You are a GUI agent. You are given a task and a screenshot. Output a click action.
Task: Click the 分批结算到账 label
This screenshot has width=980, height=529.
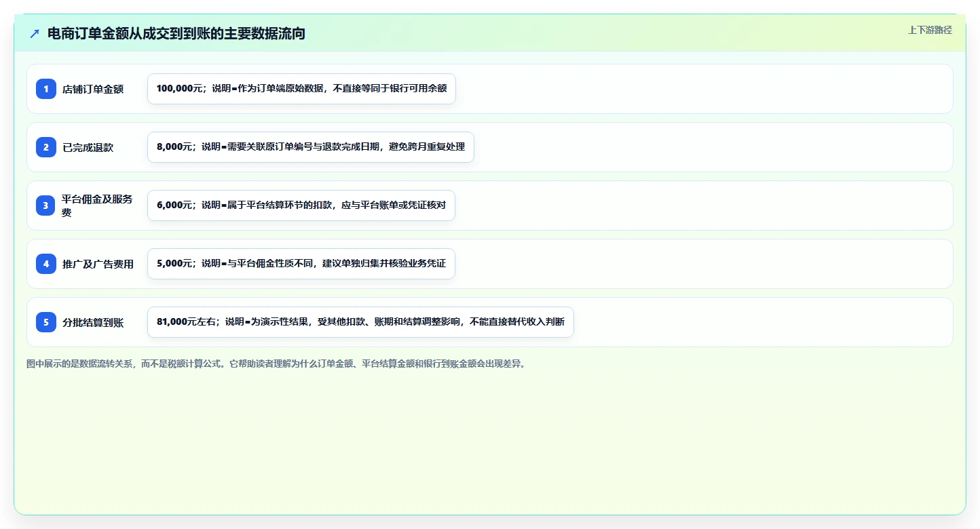[x=93, y=322]
